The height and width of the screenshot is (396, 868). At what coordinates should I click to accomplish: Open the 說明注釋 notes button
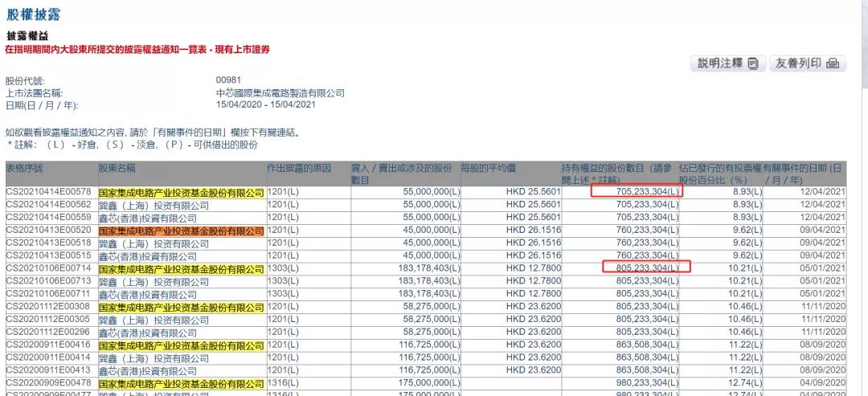[x=728, y=63]
